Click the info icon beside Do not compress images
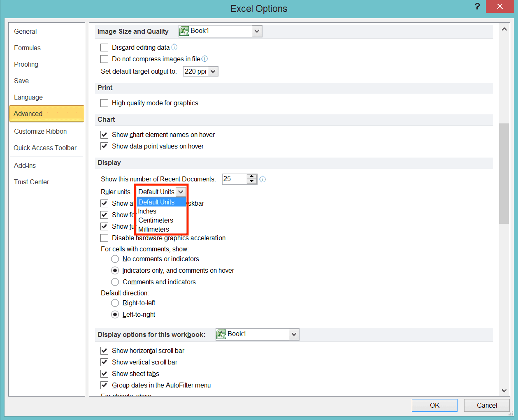The image size is (518, 420). click(x=204, y=59)
